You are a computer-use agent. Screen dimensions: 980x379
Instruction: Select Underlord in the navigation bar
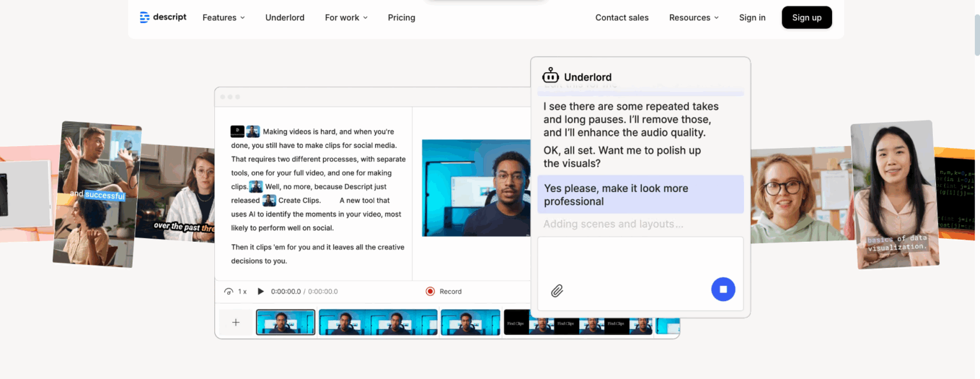(285, 17)
